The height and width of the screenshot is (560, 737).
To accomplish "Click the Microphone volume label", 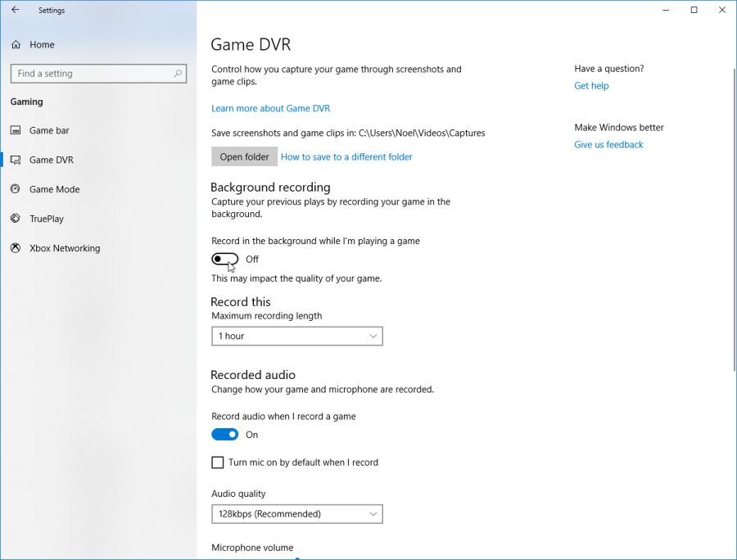I will 252,548.
